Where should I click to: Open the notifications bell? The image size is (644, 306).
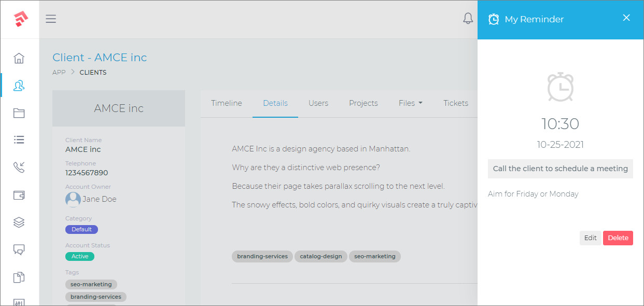point(468,19)
